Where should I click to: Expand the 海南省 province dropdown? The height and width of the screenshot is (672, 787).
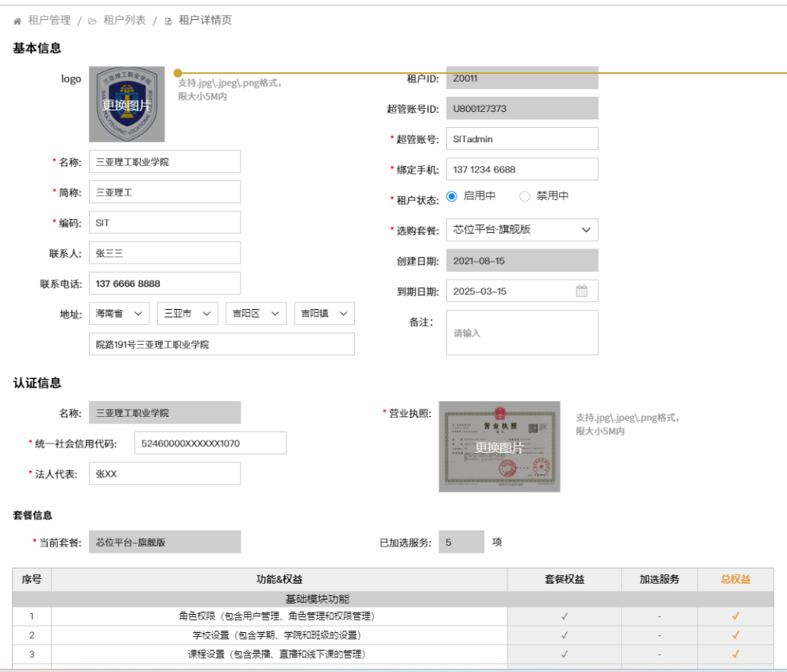[x=119, y=314]
